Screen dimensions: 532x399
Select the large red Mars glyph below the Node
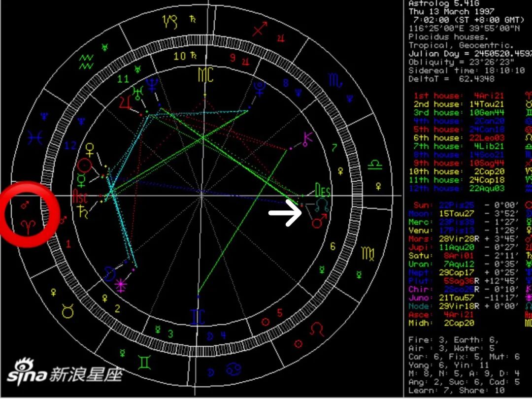click(x=319, y=221)
